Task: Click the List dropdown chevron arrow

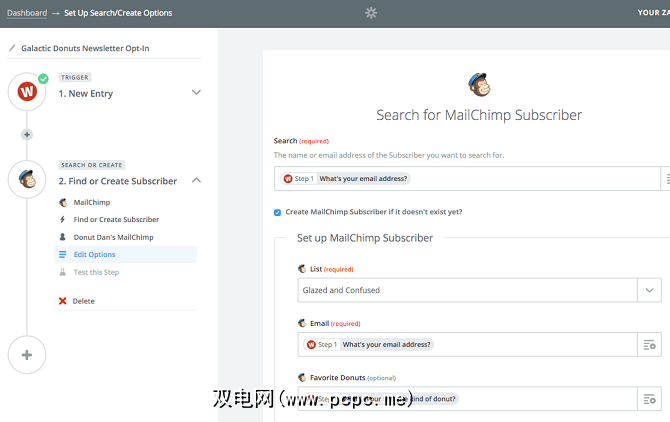Action: (649, 290)
